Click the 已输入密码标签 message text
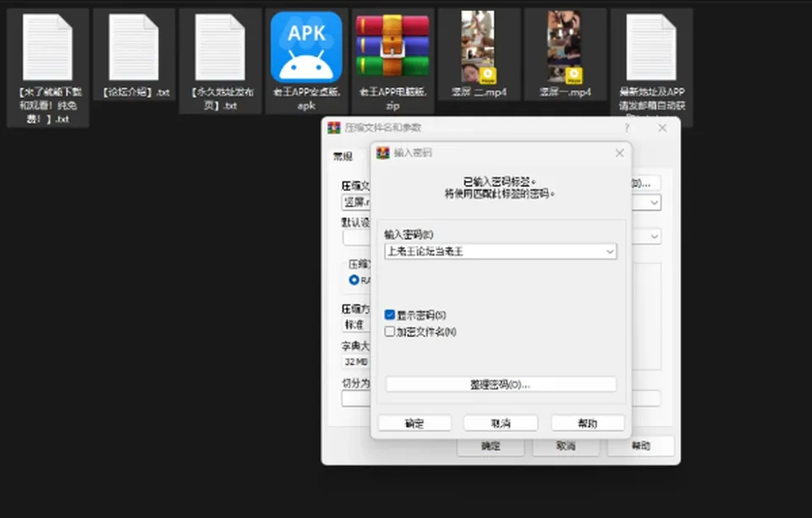Screen dimensions: 812x518 pyautogui.click(x=499, y=182)
